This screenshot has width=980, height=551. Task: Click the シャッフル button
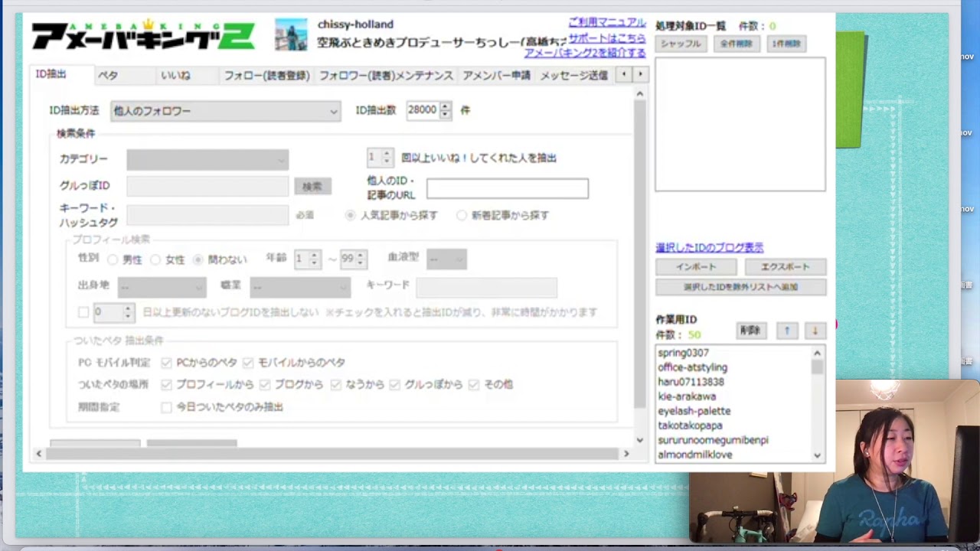[681, 44]
